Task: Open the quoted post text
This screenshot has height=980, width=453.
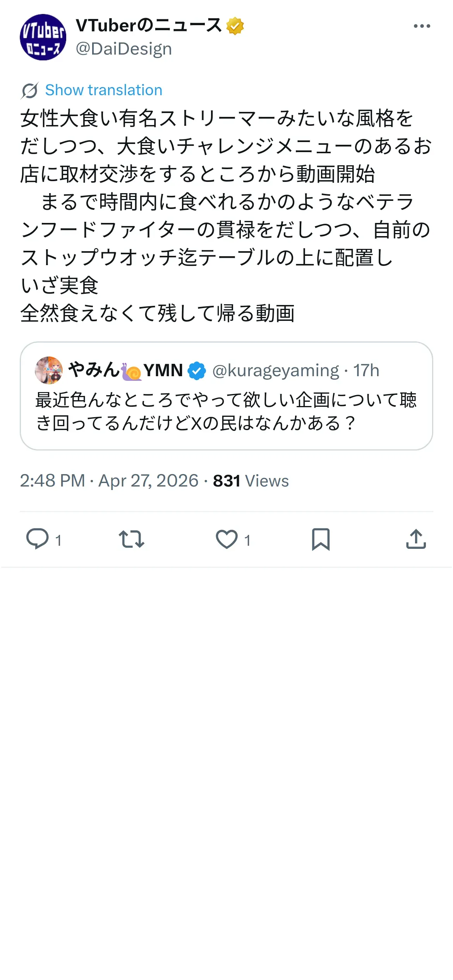Action: coord(226,411)
